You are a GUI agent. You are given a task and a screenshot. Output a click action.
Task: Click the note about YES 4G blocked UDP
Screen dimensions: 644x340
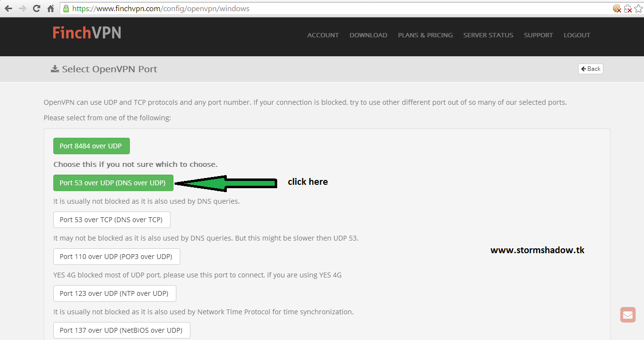pos(197,275)
